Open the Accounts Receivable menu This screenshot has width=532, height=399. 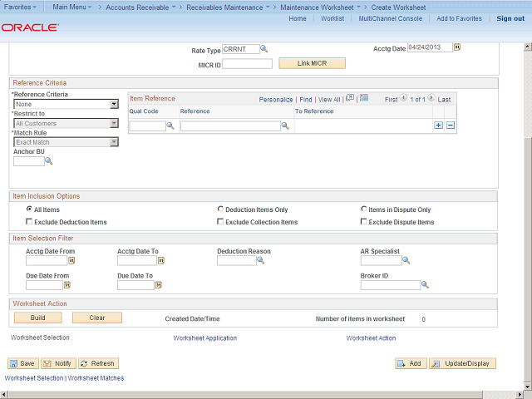point(141,7)
